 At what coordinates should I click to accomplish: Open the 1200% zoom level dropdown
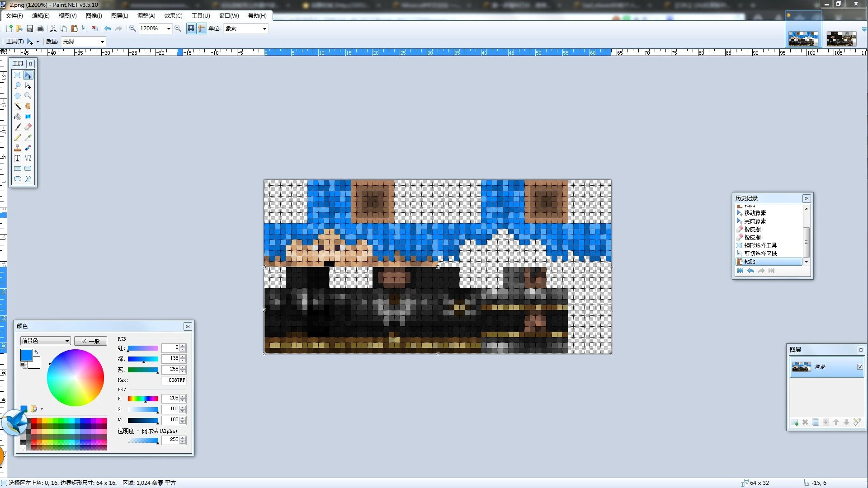click(169, 28)
